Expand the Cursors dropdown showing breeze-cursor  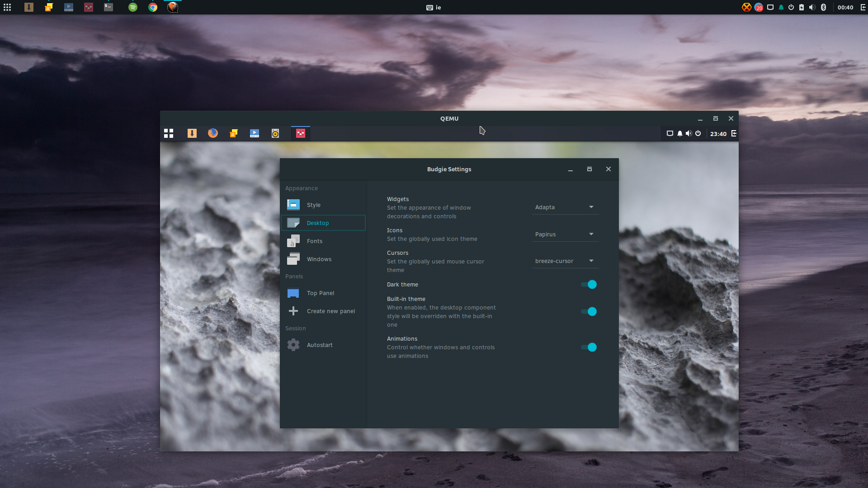[565, 261]
